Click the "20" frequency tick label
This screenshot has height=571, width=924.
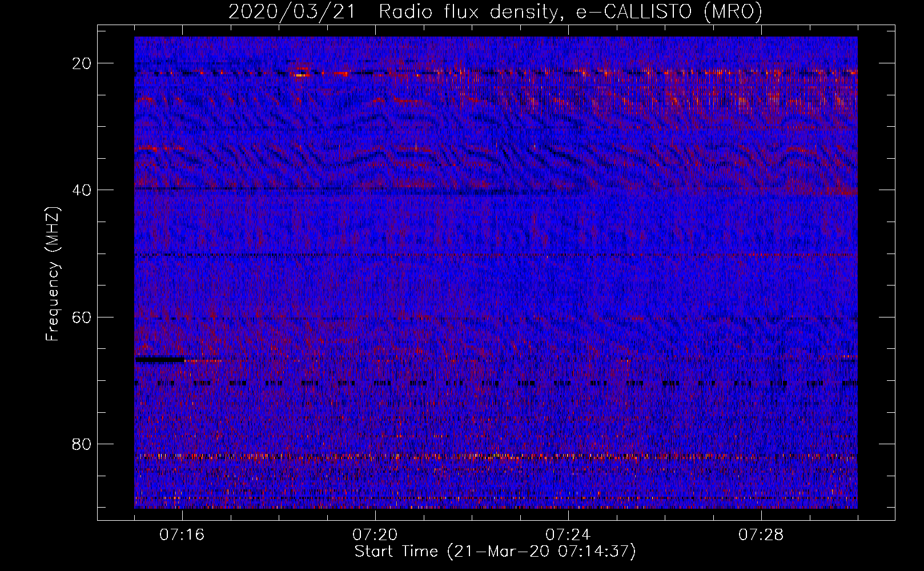pos(82,63)
